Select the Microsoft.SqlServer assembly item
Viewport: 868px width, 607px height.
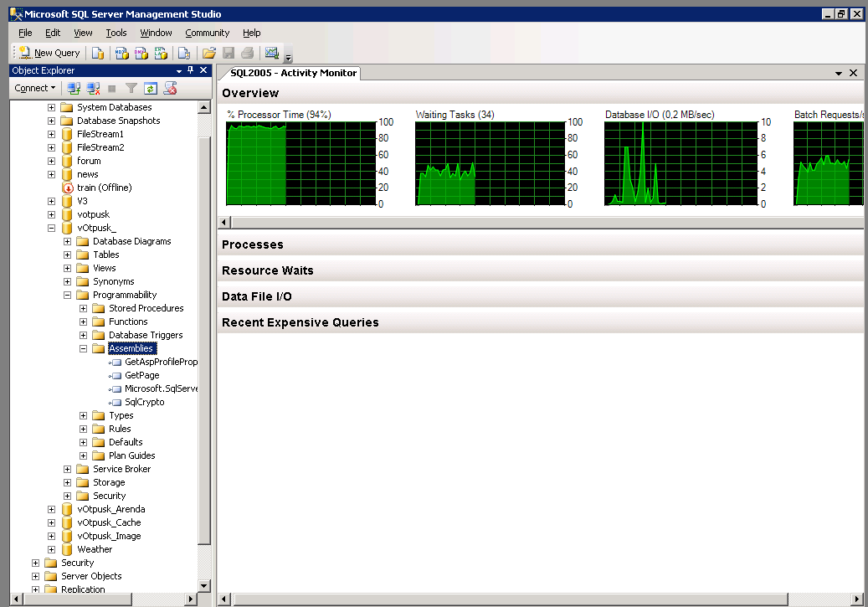(161, 388)
